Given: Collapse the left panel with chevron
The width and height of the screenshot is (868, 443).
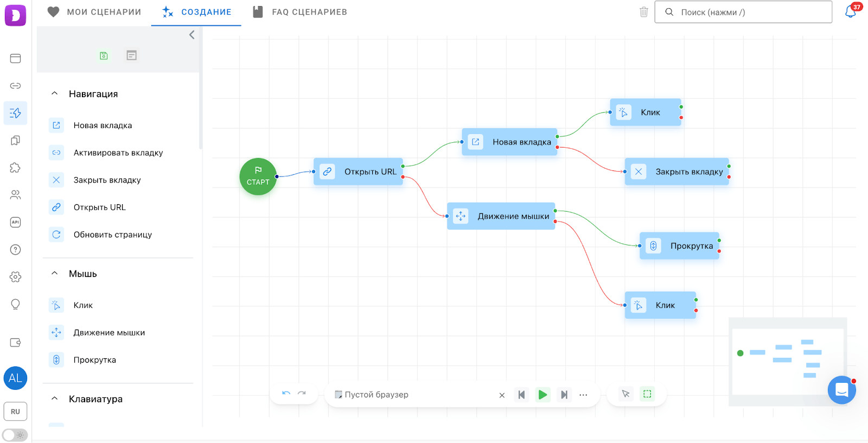Looking at the screenshot, I should (x=192, y=35).
